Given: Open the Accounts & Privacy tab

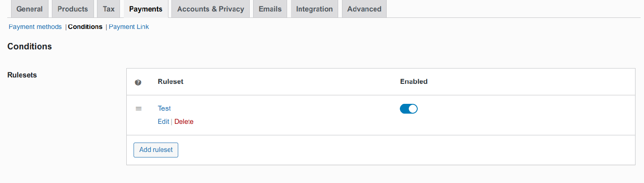Looking at the screenshot, I should pyautogui.click(x=211, y=9).
